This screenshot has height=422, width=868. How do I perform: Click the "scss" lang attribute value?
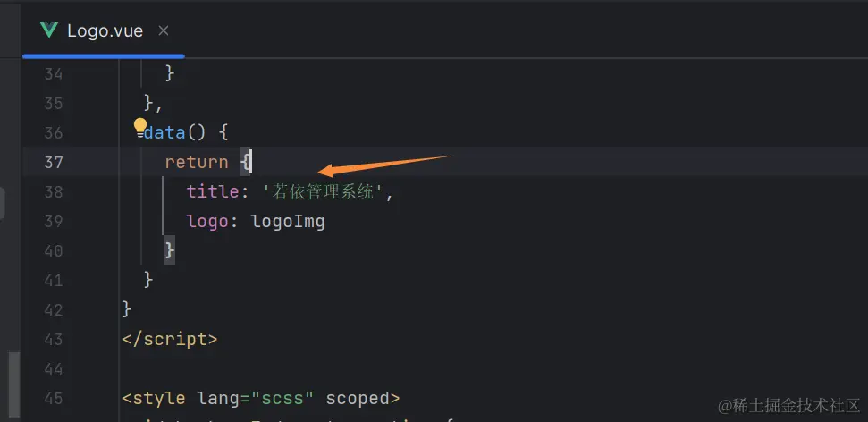pos(282,398)
